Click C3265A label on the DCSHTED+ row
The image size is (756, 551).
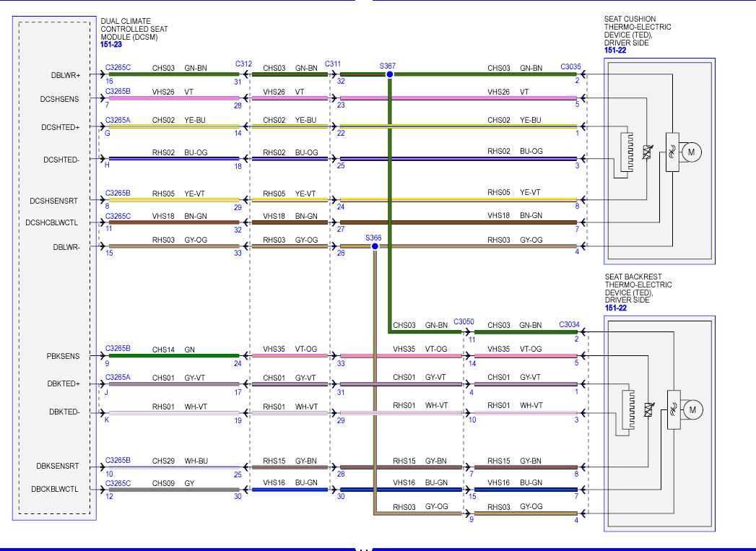point(118,120)
